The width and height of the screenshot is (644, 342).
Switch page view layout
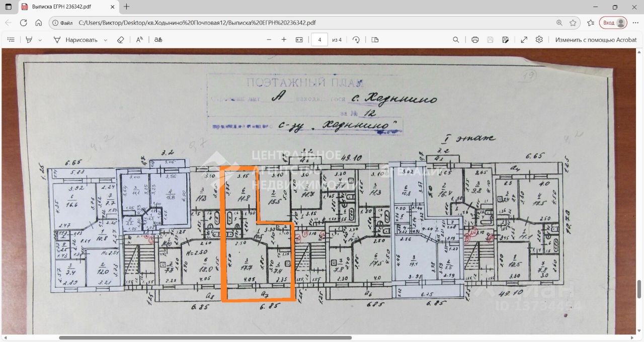click(375, 40)
